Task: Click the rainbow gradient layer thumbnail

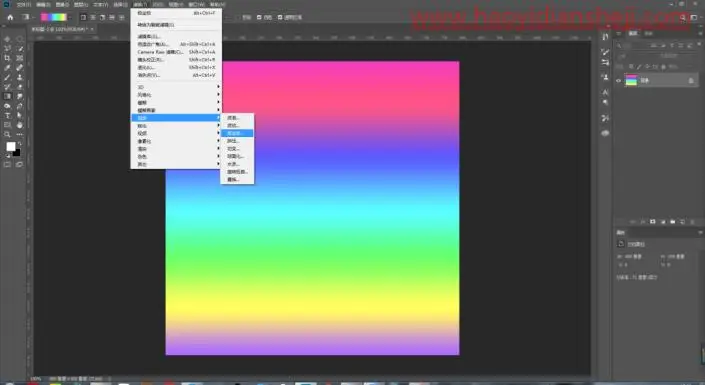Action: pos(631,81)
